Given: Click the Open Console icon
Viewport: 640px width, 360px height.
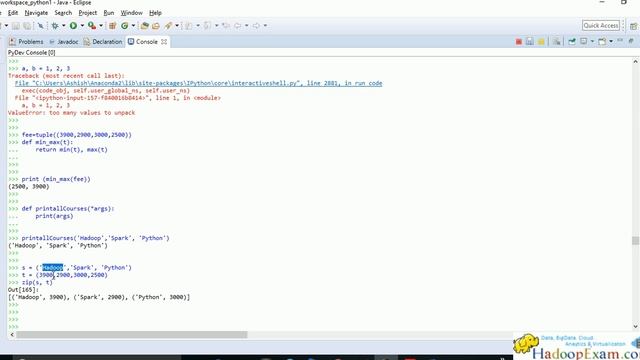Looking at the screenshot, I should 602,41.
